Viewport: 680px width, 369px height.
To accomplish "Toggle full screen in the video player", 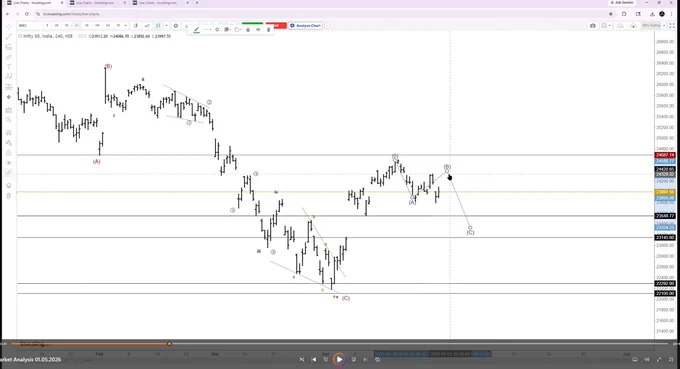I will [659, 359].
